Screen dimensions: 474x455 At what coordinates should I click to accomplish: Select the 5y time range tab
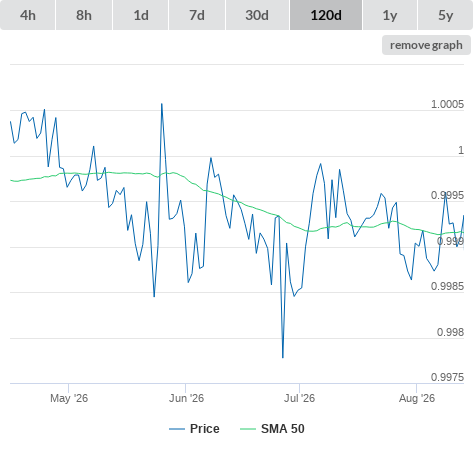(446, 15)
